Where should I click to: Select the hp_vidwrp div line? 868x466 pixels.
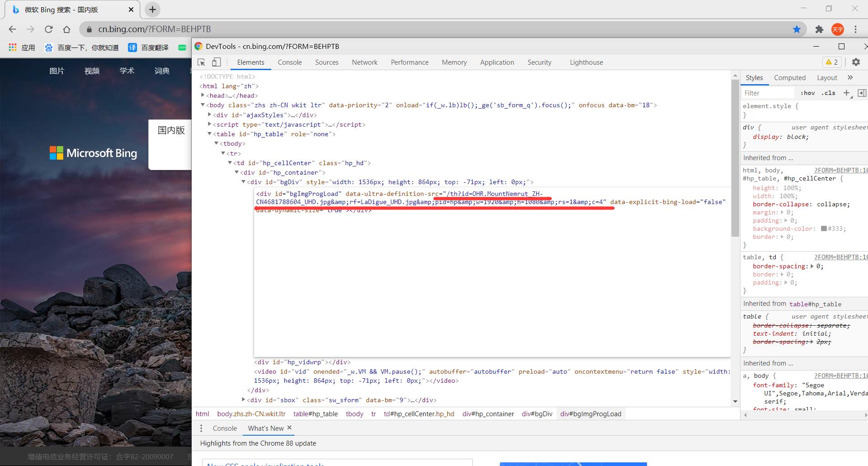302,362
